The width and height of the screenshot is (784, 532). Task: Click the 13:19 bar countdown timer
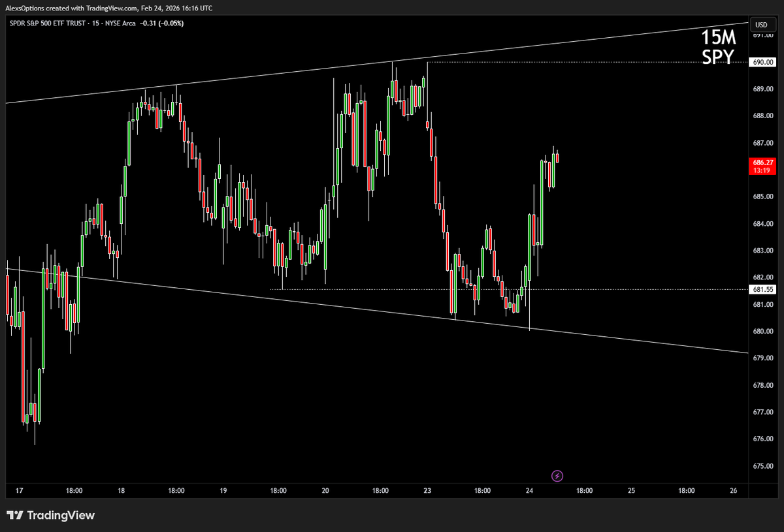pyautogui.click(x=763, y=170)
